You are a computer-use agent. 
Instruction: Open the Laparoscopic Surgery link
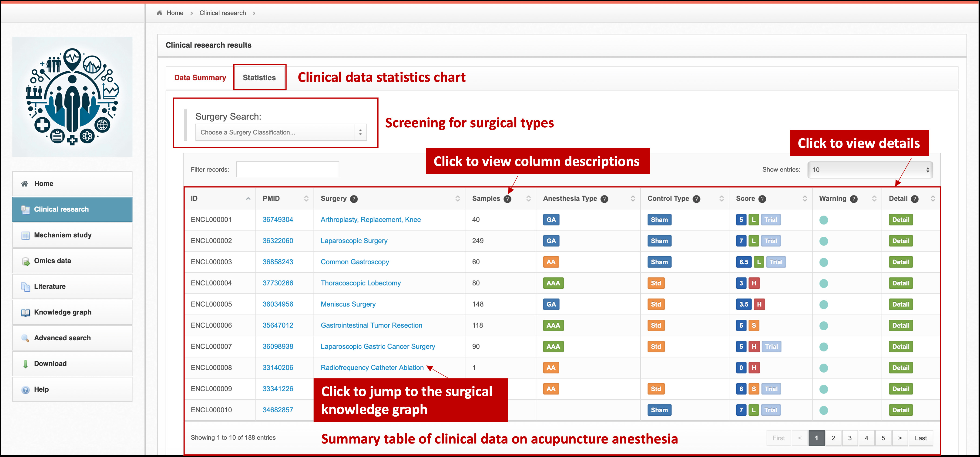(x=354, y=241)
